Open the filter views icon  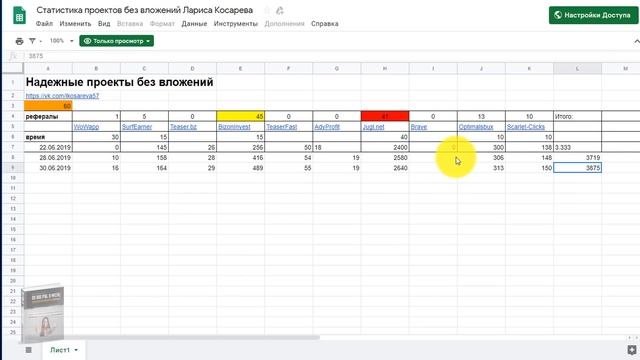tap(32, 41)
